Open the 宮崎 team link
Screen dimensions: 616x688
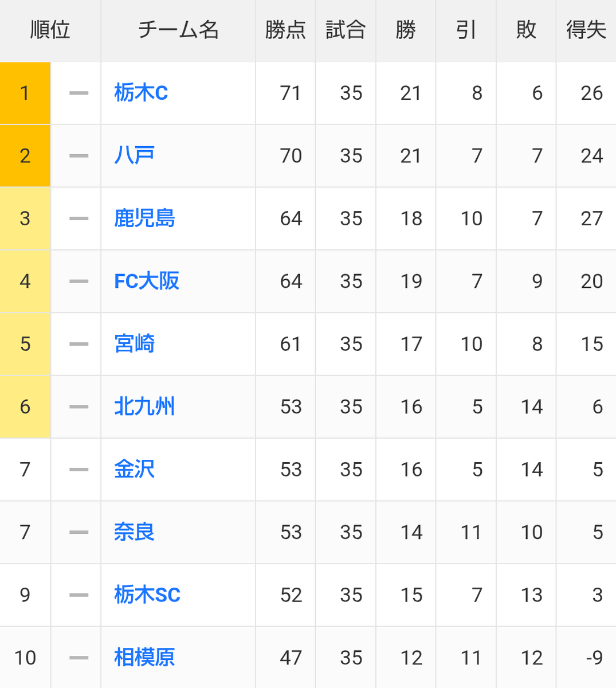pyautogui.click(x=134, y=344)
